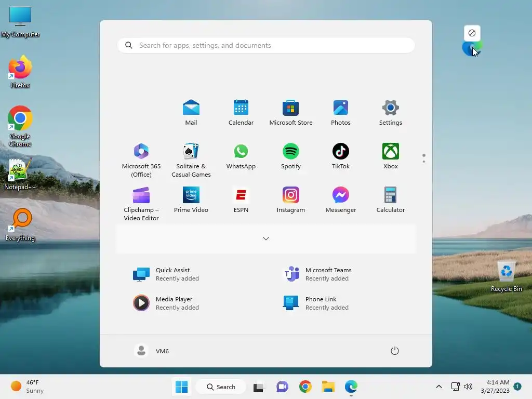Viewport: 532px width, 399px height.
Task: Open the Photos app
Action: click(341, 113)
